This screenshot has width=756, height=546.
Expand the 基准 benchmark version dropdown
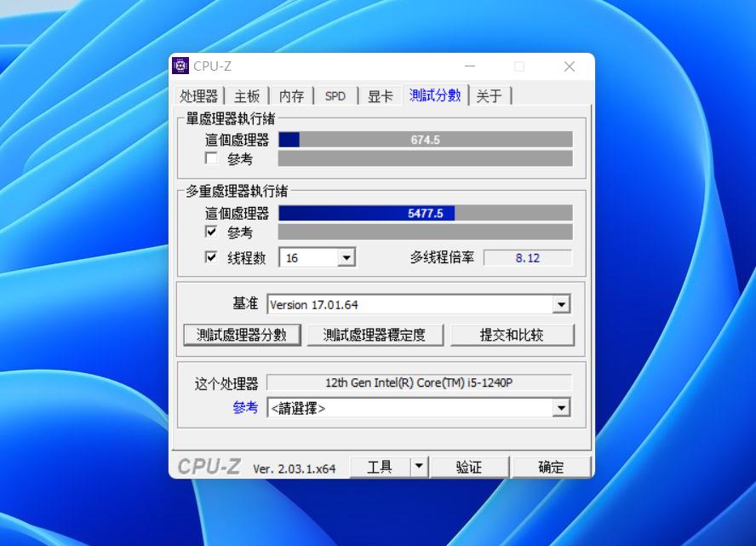coord(561,303)
